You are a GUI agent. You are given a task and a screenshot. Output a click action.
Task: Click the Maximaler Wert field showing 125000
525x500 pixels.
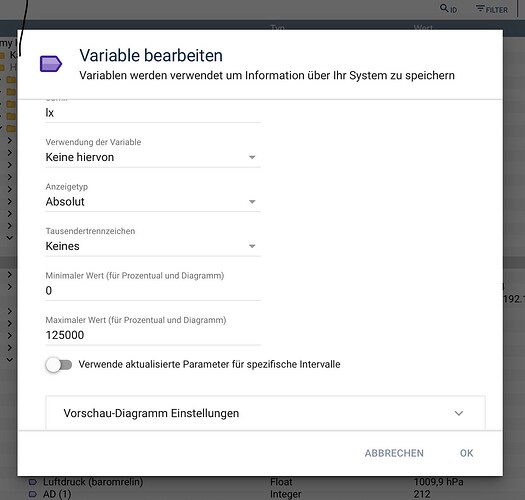pyautogui.click(x=153, y=335)
